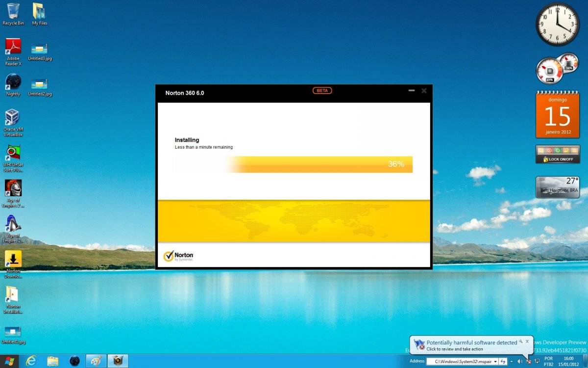Select the Untitled2.jpg desktop file
The width and height of the screenshot is (588, 368).
[x=40, y=87]
